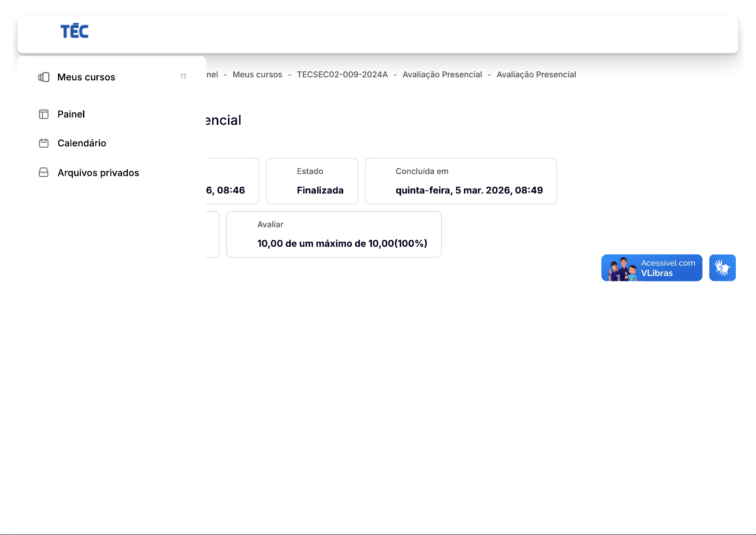This screenshot has height=535, width=756.
Task: Click the Estado Finalizada card
Action: 312,181
